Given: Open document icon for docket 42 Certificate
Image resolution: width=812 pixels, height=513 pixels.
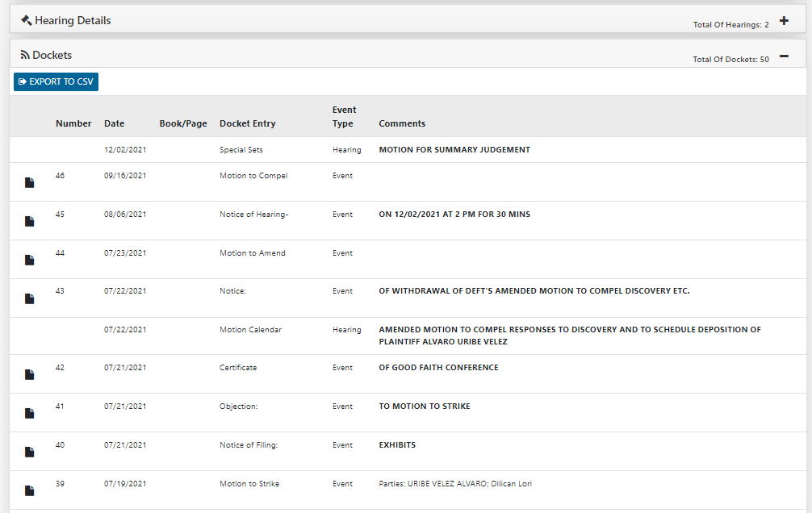Looking at the screenshot, I should pyautogui.click(x=30, y=375).
